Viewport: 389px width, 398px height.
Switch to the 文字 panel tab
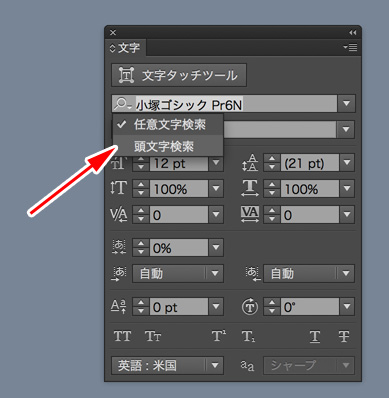pos(125,48)
